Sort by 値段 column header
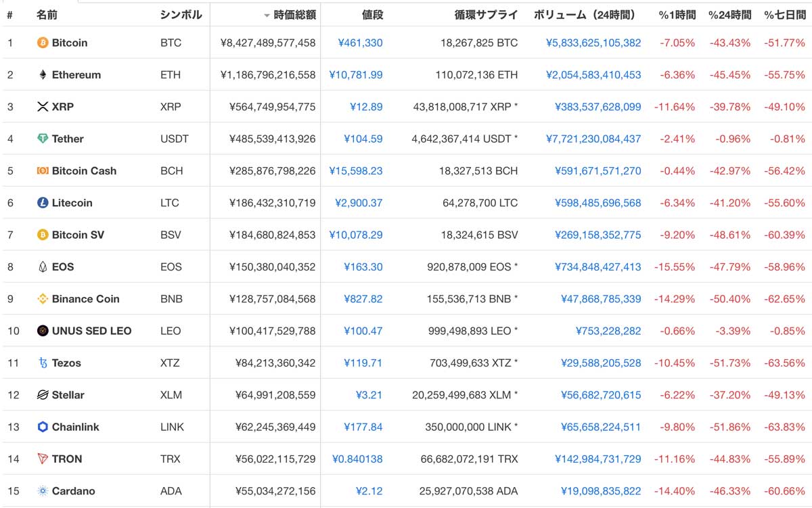812x508 pixels. pyautogui.click(x=372, y=14)
